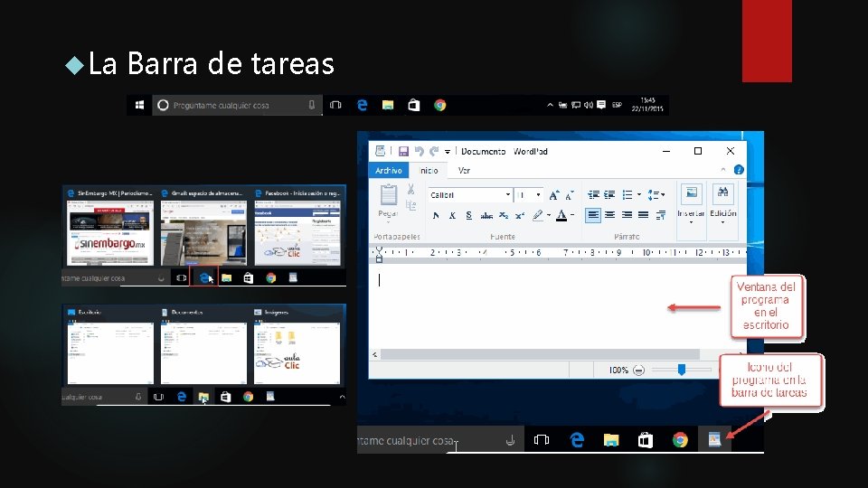Open the action center notification icon in the tray
The image size is (868, 488).
[x=601, y=105]
